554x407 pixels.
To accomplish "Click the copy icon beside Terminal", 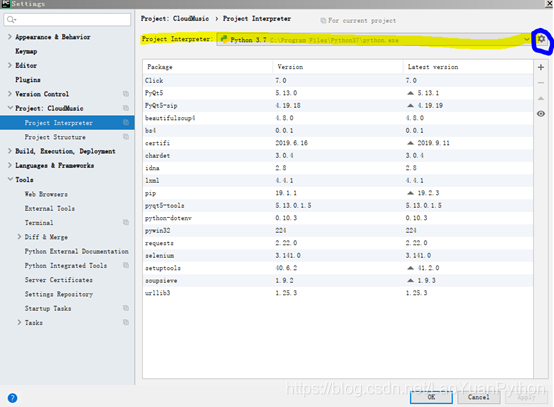I will pyautogui.click(x=126, y=222).
